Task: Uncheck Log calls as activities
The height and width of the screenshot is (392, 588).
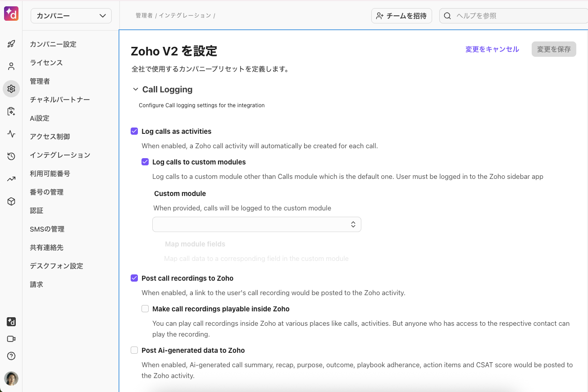Action: [134, 132]
